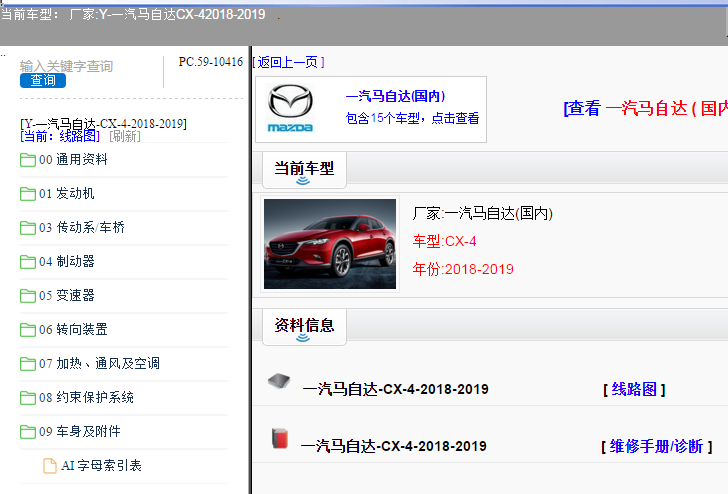The image size is (728, 494).
Task: Click the document icon for AI 字母索引表
Action: (x=50, y=466)
